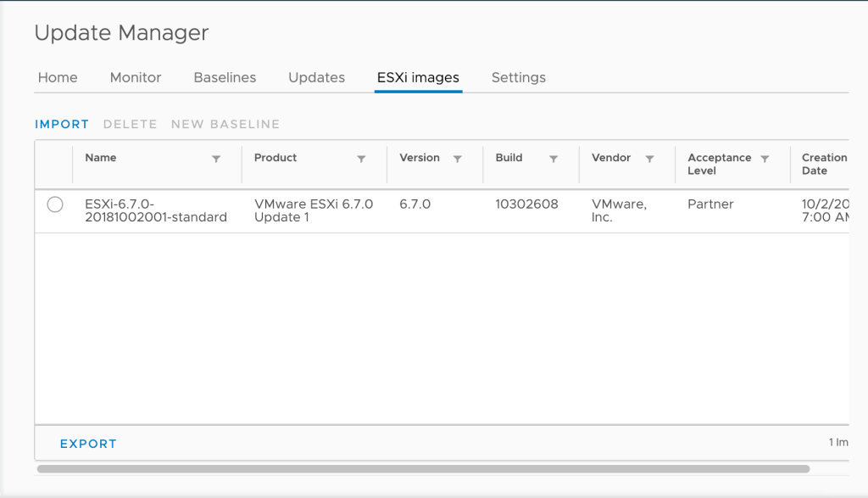Filter by Acceptance Level column
This screenshot has height=498, width=868.
(x=765, y=159)
